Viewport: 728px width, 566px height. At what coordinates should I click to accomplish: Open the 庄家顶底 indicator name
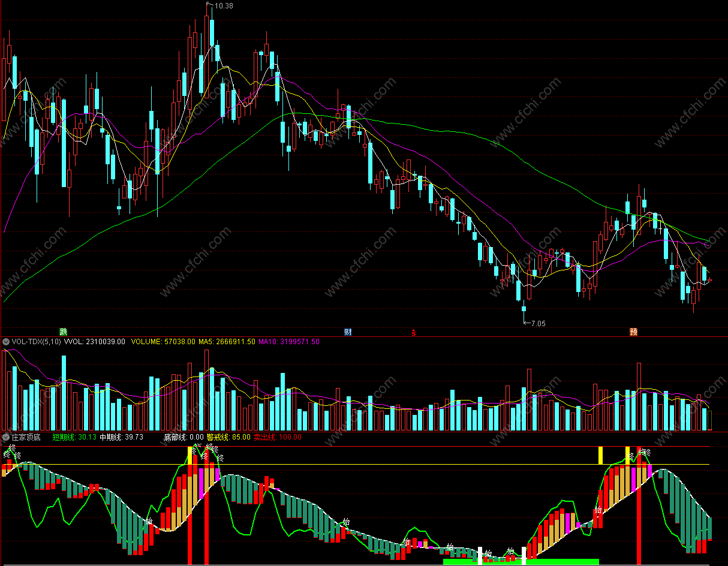pyautogui.click(x=26, y=437)
